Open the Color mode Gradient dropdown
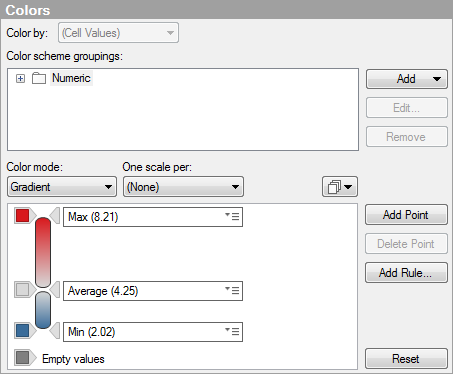453x374 pixels. tap(62, 187)
